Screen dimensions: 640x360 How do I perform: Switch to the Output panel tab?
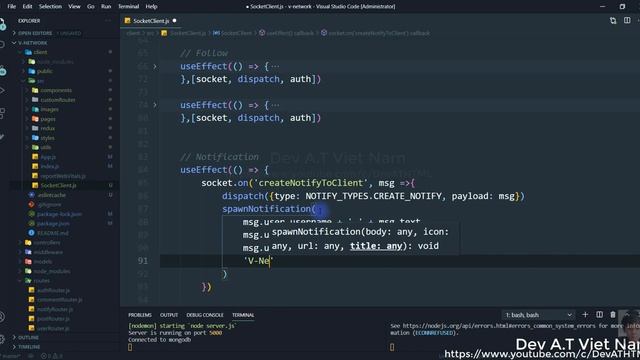169,315
